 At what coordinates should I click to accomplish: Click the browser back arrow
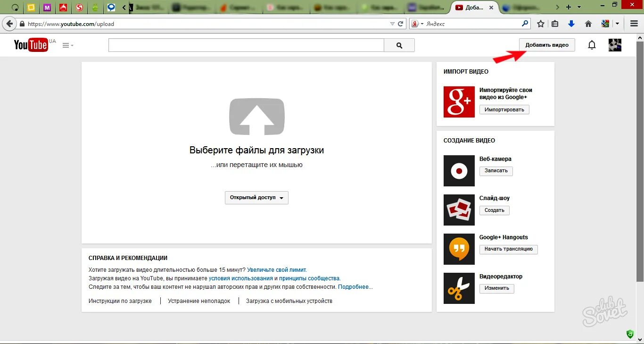9,24
